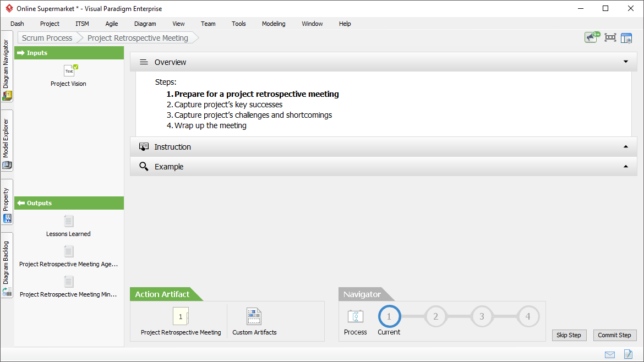Open the Team menu
644x362 pixels.
click(x=208, y=24)
